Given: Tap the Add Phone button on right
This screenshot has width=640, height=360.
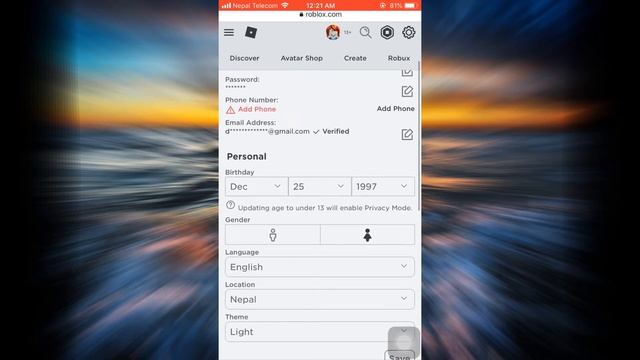Looking at the screenshot, I should tap(396, 109).
